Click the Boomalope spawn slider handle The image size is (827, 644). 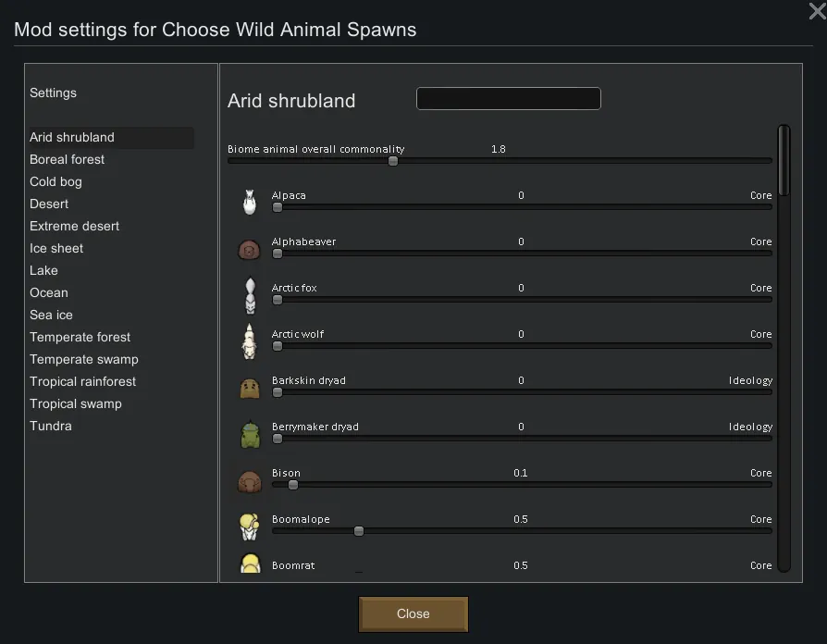coord(359,531)
